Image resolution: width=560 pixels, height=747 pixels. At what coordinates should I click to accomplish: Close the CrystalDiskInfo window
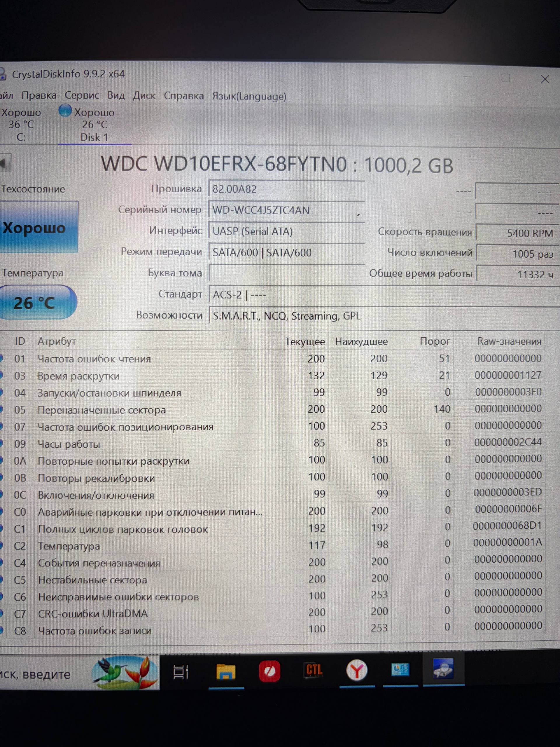545,79
